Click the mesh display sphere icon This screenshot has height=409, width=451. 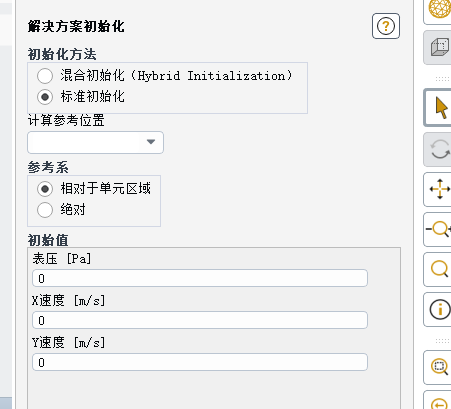click(x=439, y=10)
